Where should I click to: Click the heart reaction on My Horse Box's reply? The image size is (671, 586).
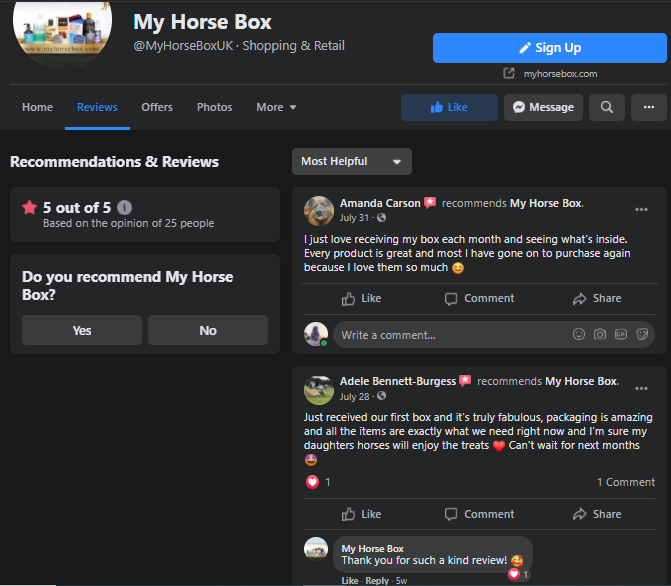click(x=514, y=574)
